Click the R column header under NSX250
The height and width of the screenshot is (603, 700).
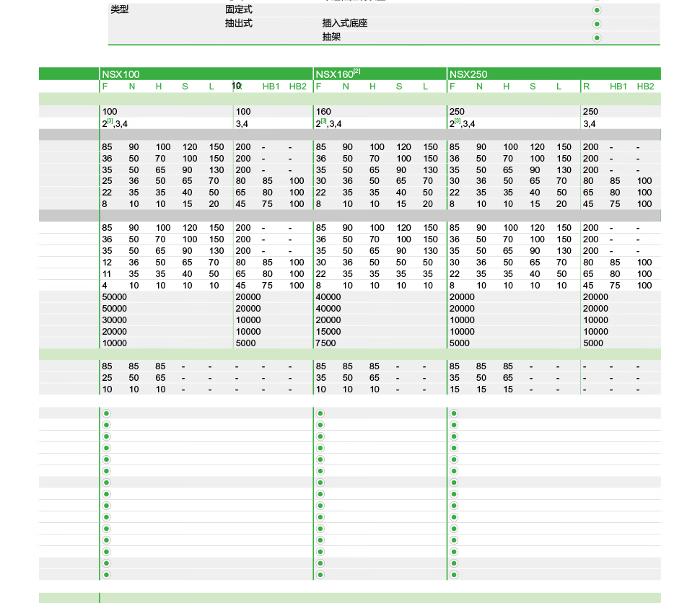(587, 87)
